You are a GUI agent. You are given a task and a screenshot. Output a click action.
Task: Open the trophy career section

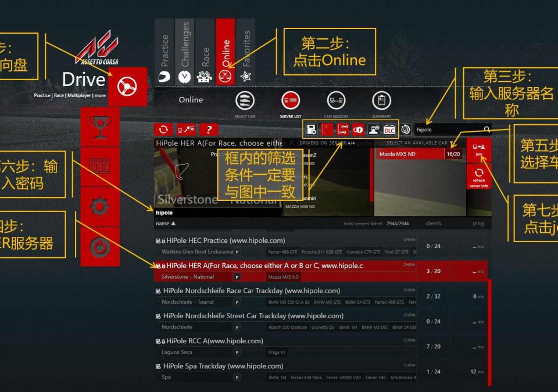100,127
